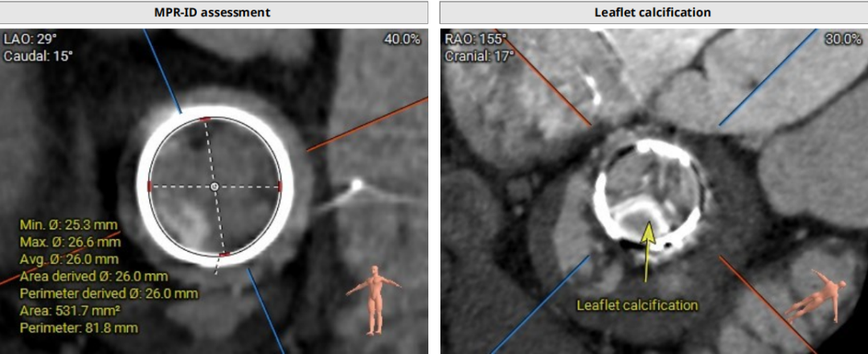Select the MPR-ID assessment panel header
The image size is (868, 354).
click(x=214, y=11)
